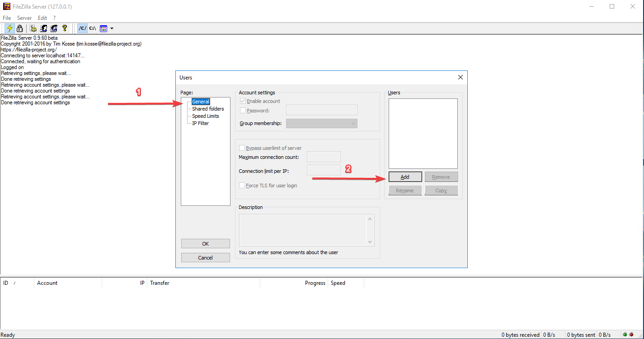Click the Connection limit per IP field

[324, 170]
